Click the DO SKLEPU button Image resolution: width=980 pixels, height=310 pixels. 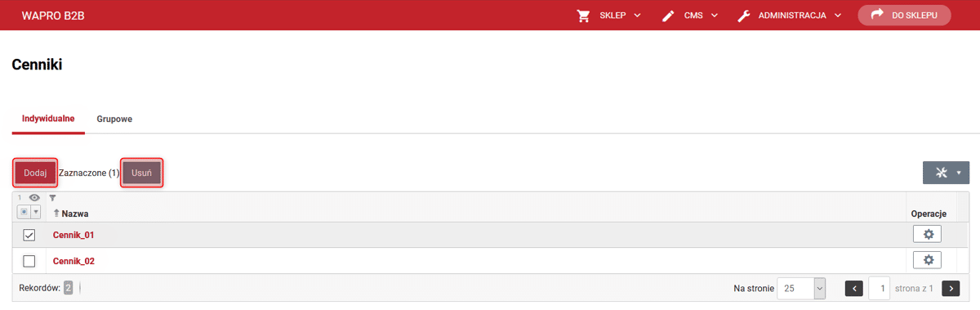click(904, 16)
